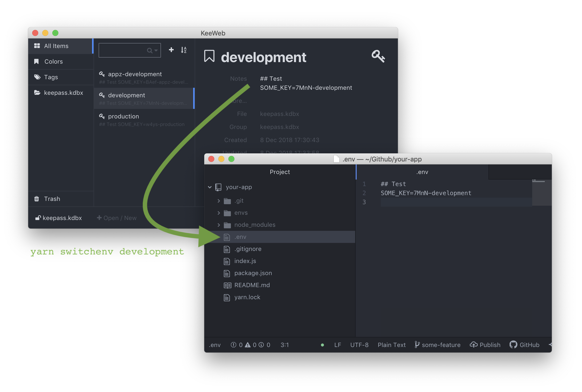
Task: Click the Publish cloud icon
Action: (x=474, y=345)
